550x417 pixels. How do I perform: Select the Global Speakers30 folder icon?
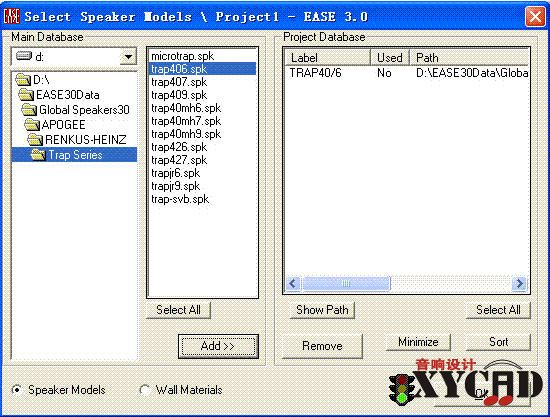[29, 110]
